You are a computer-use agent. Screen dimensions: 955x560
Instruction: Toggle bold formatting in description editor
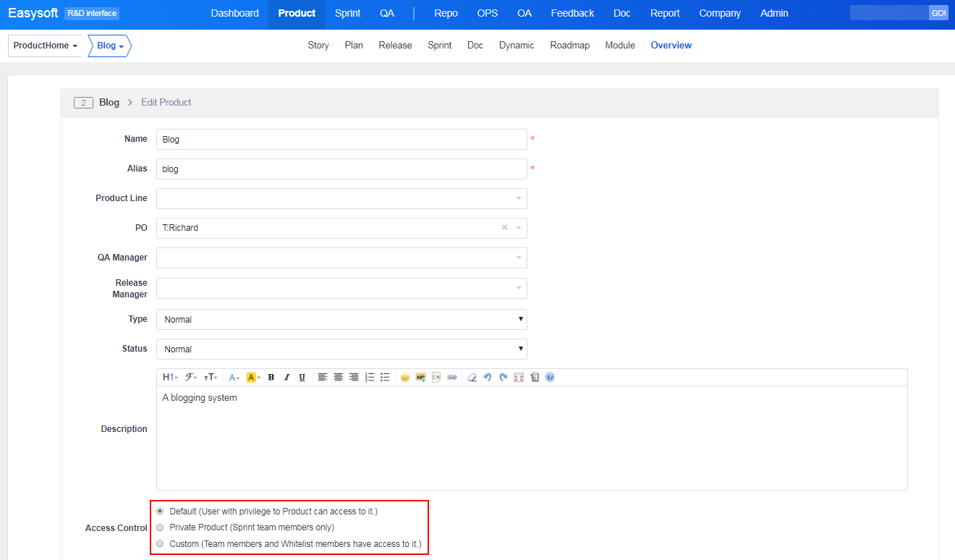[271, 377]
